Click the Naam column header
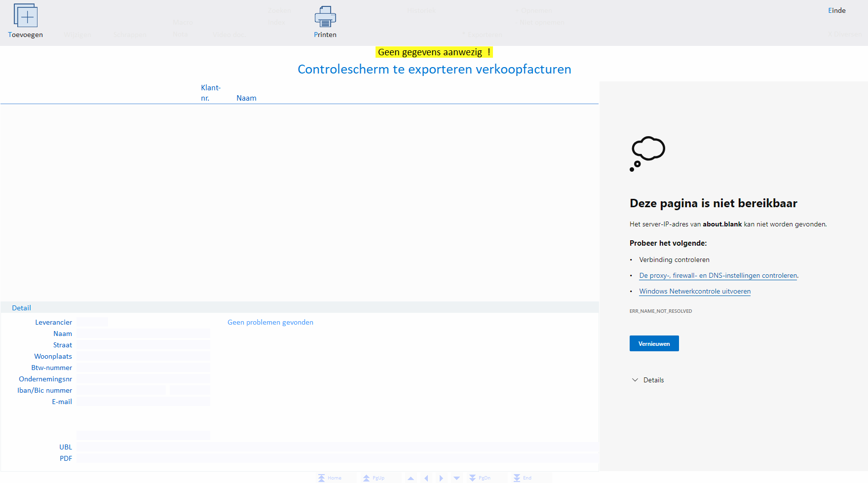This screenshot has width=868, height=483. pyautogui.click(x=246, y=98)
